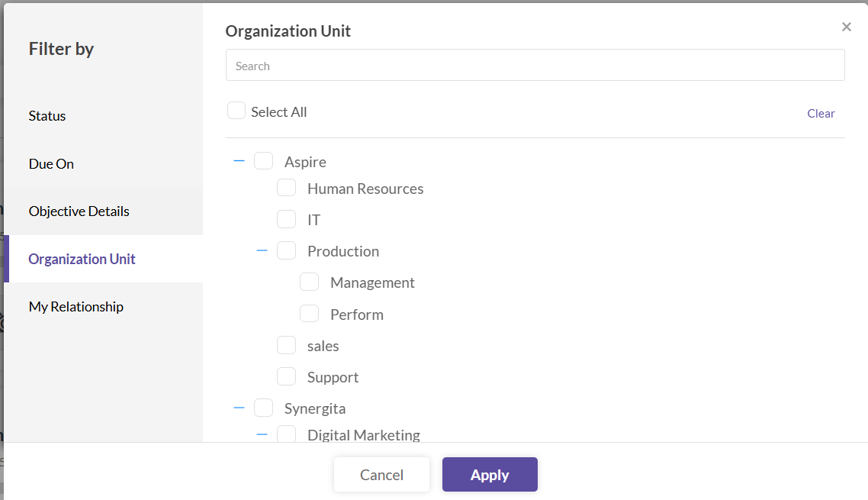Open the Status filter section
The image size is (868, 500).
coord(47,116)
